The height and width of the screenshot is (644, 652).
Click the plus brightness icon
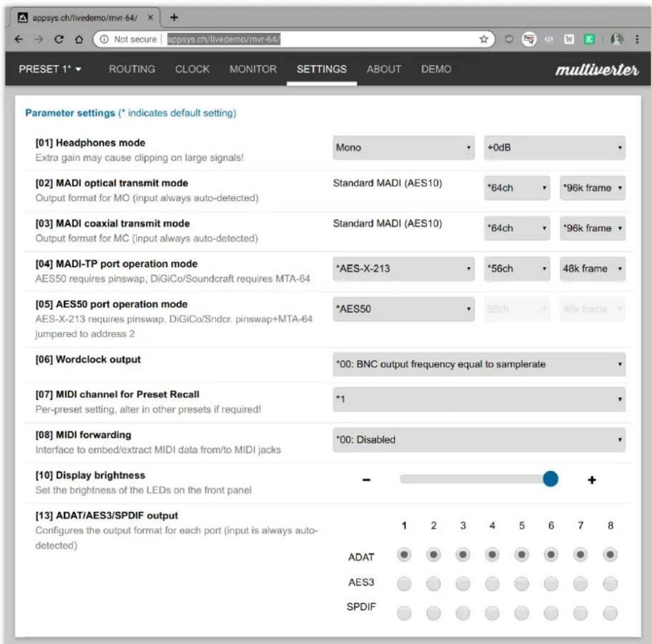(592, 480)
